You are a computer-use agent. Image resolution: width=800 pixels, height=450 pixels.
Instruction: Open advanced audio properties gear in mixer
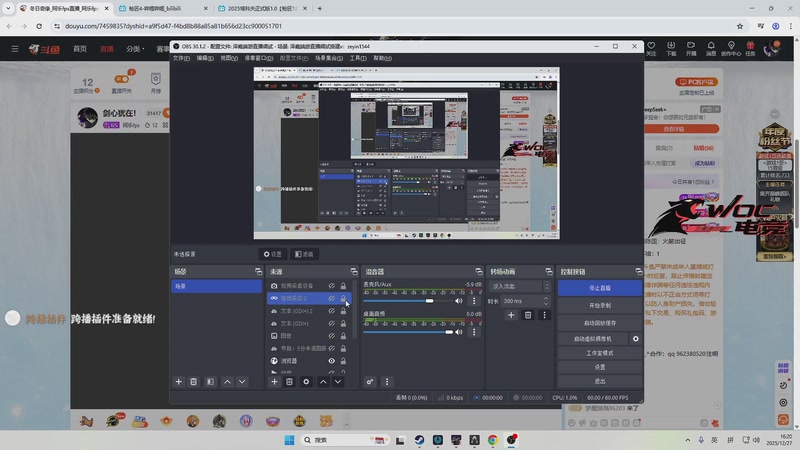(370, 382)
